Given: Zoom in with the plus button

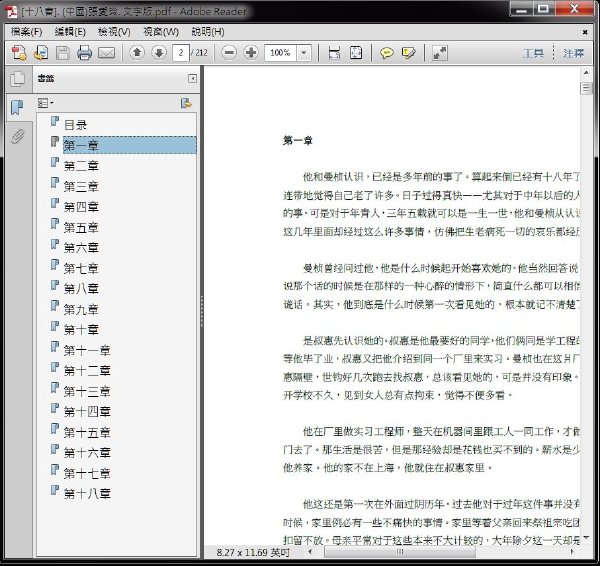Looking at the screenshot, I should click(x=251, y=52).
